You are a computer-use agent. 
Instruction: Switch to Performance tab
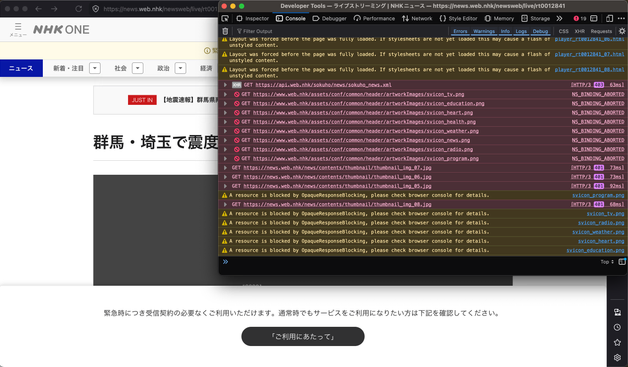coord(374,18)
